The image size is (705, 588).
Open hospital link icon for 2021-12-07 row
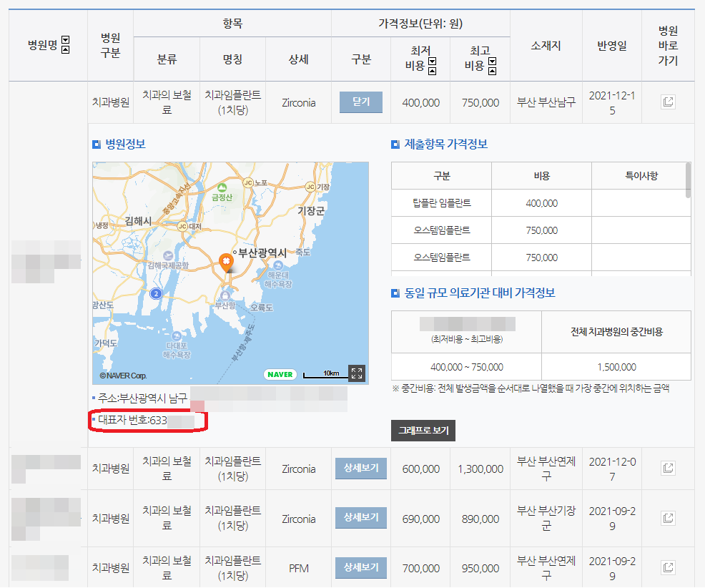point(668,468)
